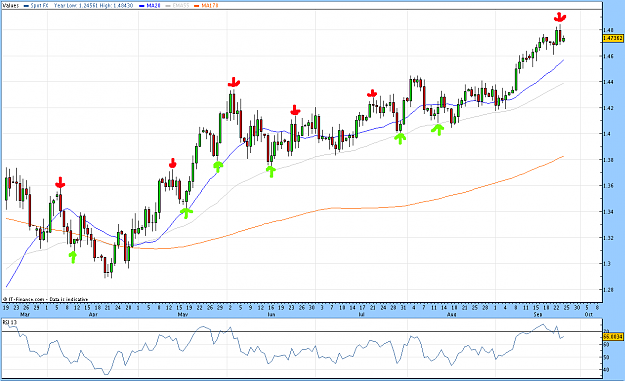Click the MA20 legend label

coord(153,6)
